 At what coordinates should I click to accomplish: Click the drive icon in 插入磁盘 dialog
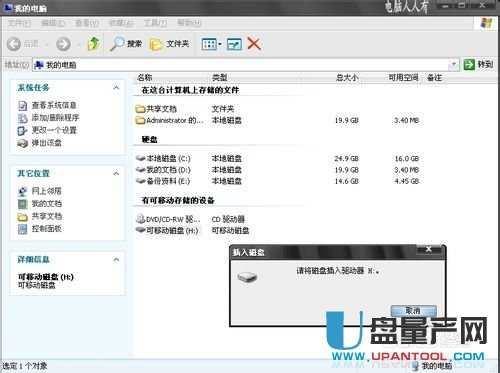tap(247, 277)
